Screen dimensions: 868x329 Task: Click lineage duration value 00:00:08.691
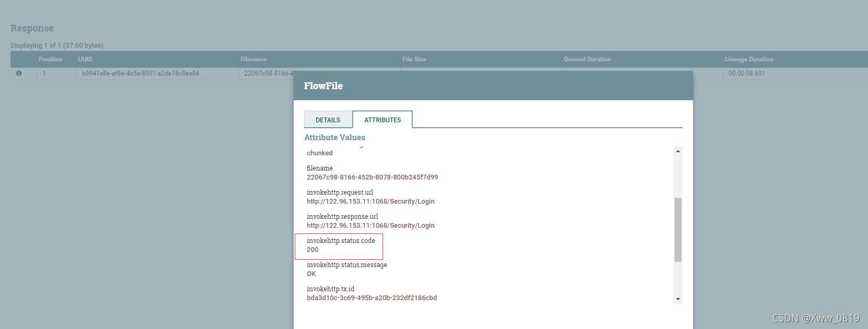(x=747, y=73)
